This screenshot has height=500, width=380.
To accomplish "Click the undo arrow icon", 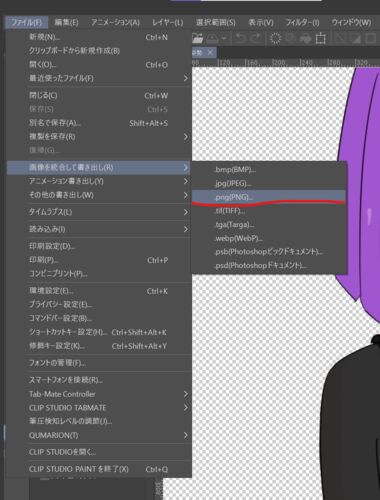I will coord(241,38).
